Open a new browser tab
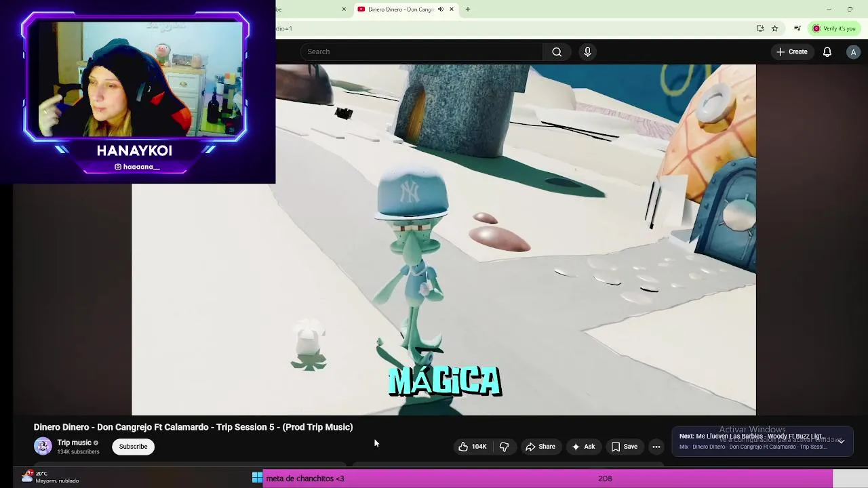 (467, 9)
